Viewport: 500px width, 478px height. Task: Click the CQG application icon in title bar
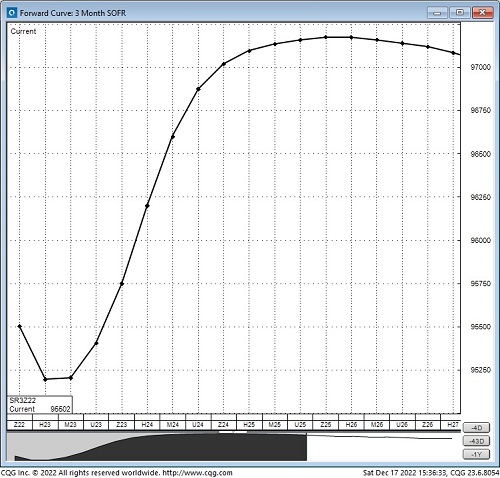tap(12, 13)
